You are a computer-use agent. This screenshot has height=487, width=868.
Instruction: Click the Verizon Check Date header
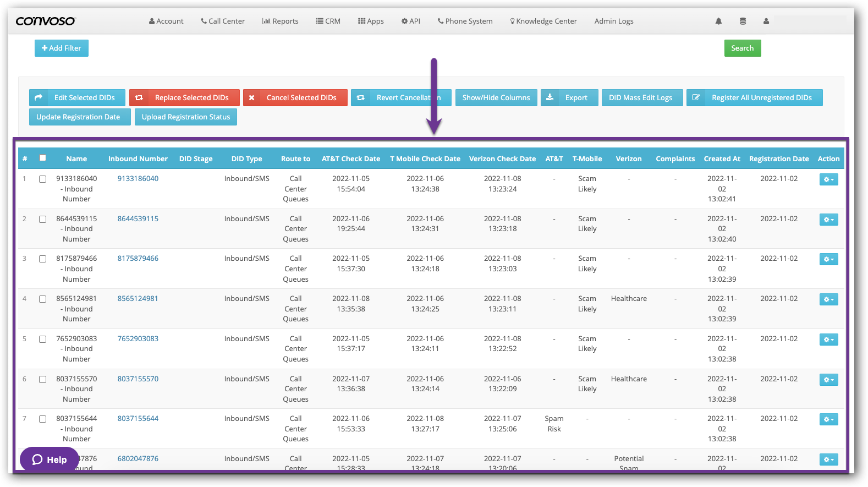(x=502, y=158)
